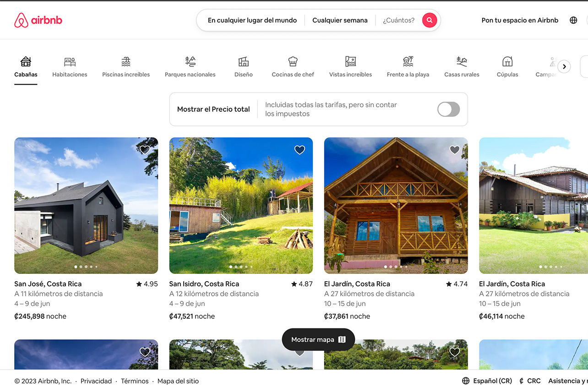Open Mapa del sitio footer link
The image size is (588, 392).
pyautogui.click(x=178, y=381)
